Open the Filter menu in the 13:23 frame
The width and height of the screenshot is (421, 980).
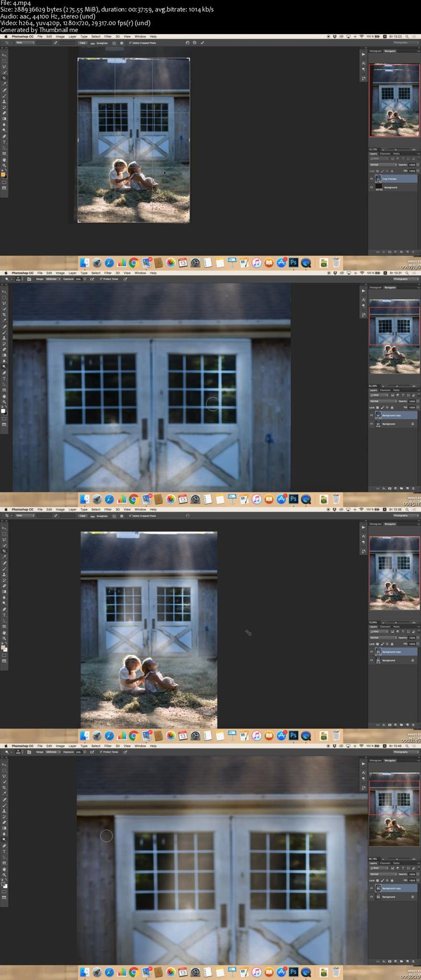pos(108,36)
